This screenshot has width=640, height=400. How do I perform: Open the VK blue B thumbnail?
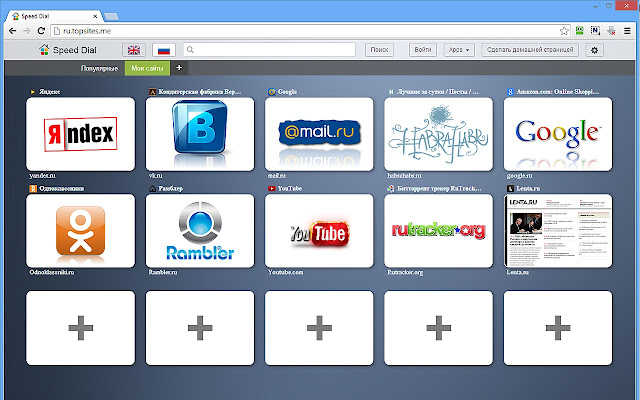[x=200, y=134]
